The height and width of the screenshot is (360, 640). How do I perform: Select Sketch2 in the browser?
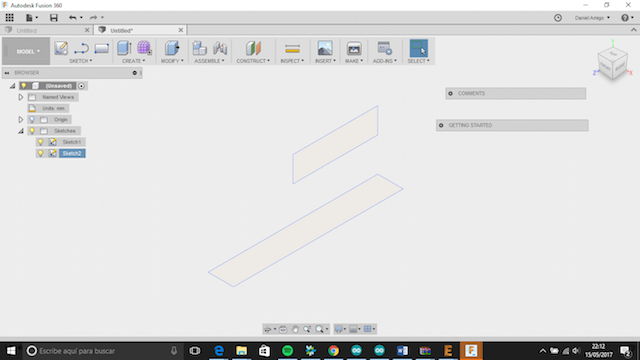click(x=72, y=153)
